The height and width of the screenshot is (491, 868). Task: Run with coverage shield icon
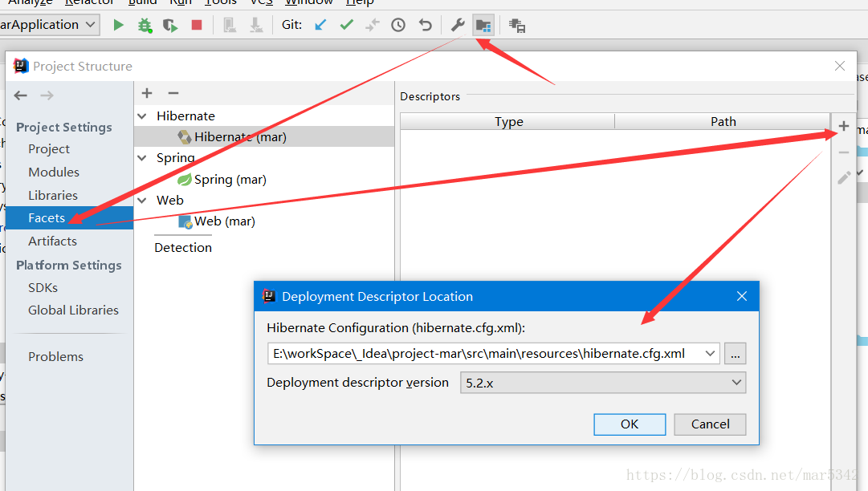(170, 26)
